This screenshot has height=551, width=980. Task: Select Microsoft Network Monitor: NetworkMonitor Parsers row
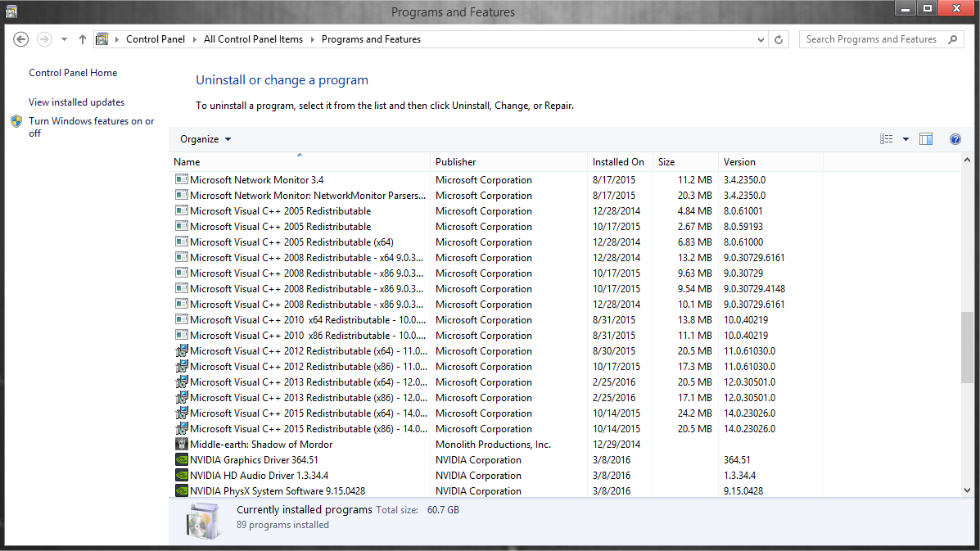[497, 196]
